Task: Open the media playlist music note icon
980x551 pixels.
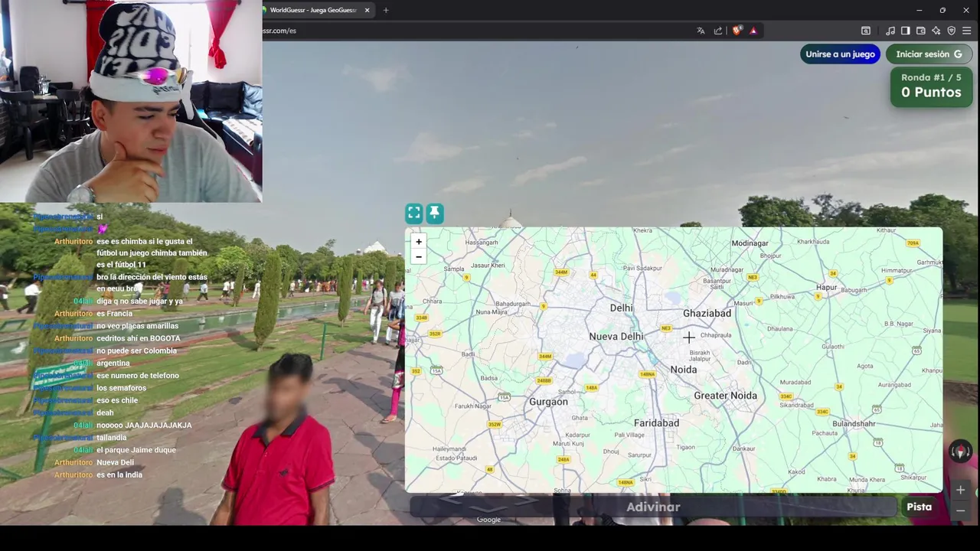Action: (890, 31)
